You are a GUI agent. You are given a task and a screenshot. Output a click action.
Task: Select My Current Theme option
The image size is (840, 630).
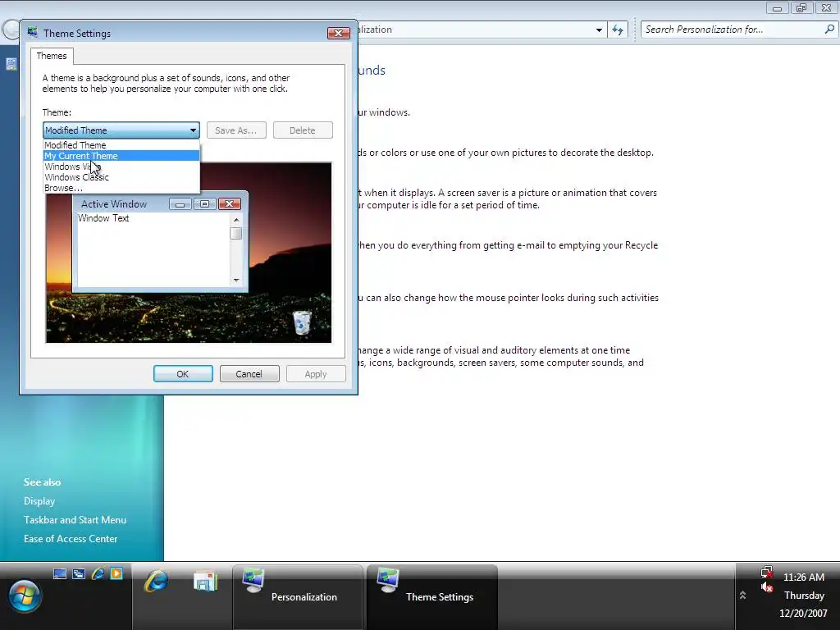(121, 156)
